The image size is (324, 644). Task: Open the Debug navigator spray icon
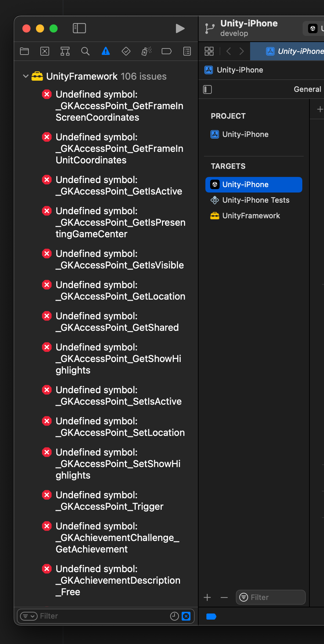click(x=146, y=51)
